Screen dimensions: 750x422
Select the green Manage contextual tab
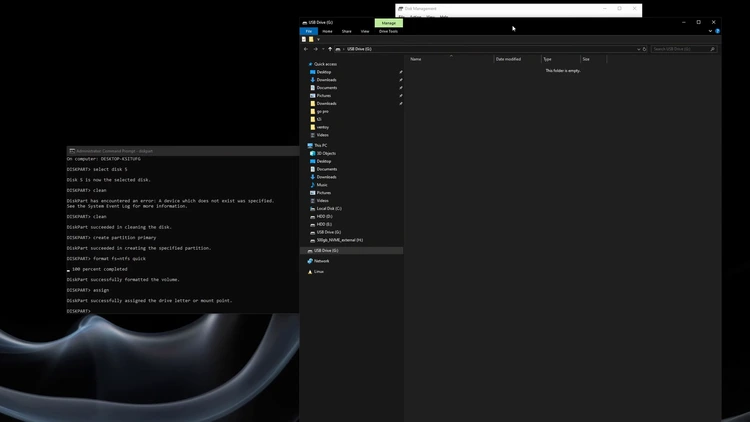388,23
